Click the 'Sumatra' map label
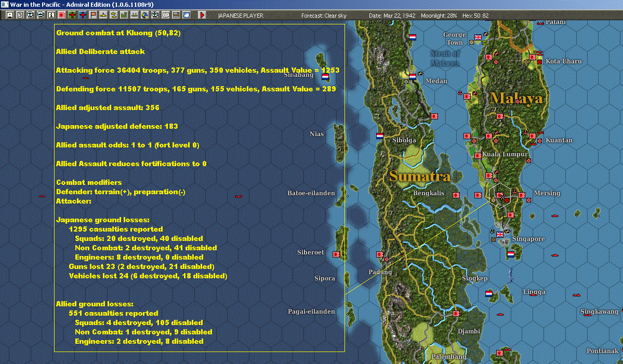 click(x=419, y=176)
